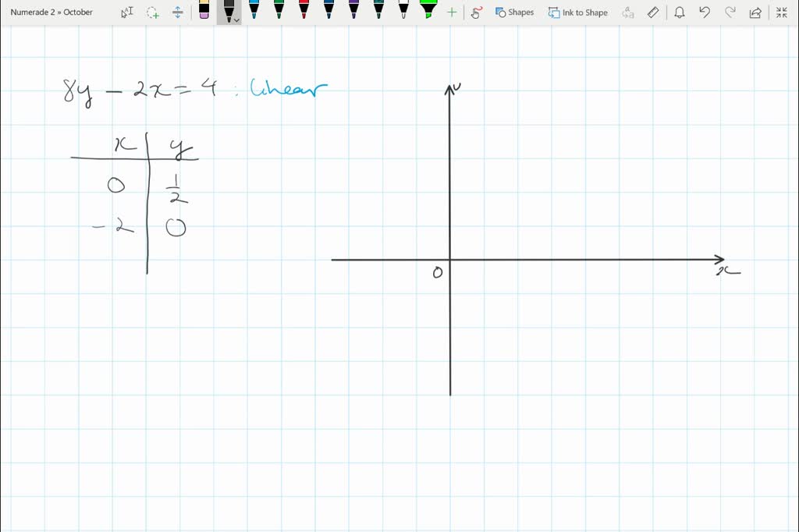Click the collapse view button

click(x=781, y=12)
